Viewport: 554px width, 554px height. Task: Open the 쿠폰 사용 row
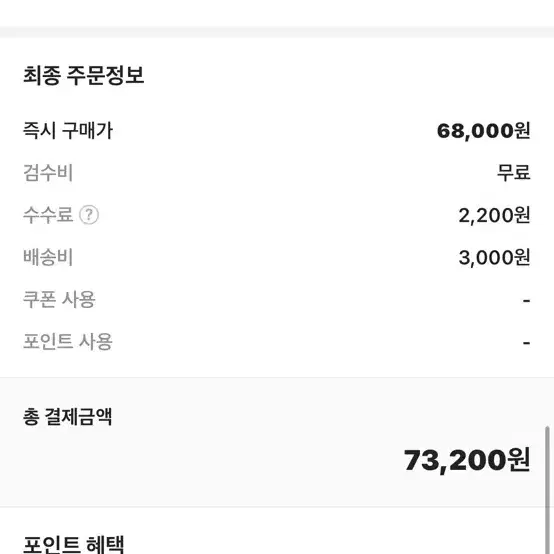[277, 300]
